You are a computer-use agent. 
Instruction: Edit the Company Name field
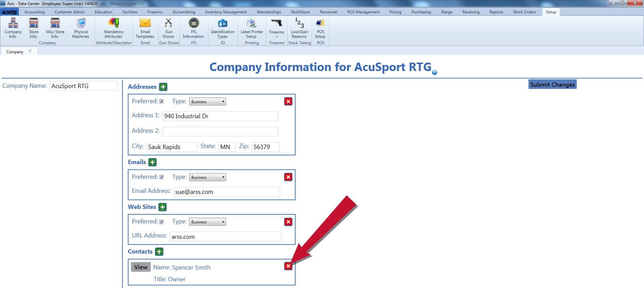[84, 86]
